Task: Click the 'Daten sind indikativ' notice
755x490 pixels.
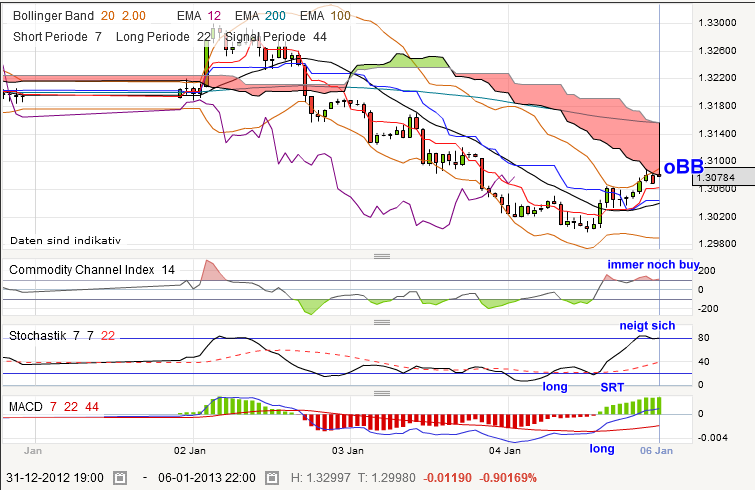Action: (x=65, y=240)
